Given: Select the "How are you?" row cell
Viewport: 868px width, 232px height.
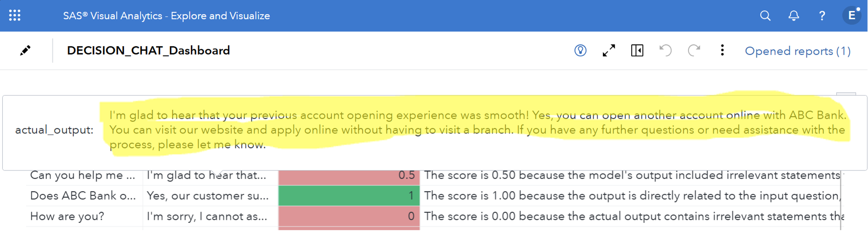Looking at the screenshot, I should coord(67,216).
